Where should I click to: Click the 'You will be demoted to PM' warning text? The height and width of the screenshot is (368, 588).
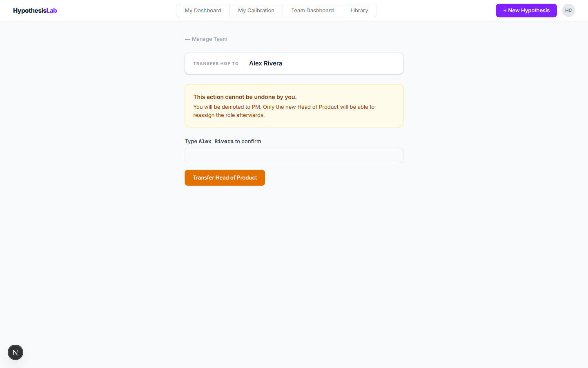pos(284,111)
